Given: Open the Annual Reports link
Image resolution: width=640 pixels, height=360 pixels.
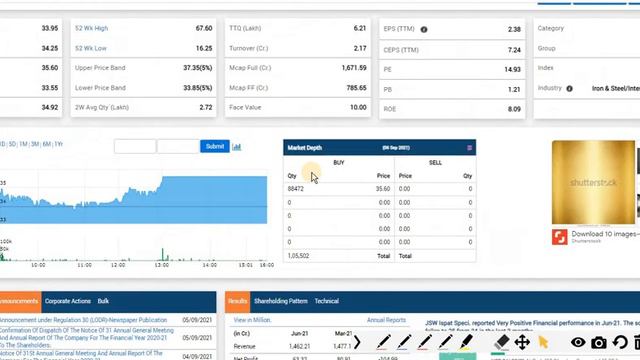Looking at the screenshot, I should pyautogui.click(x=386, y=320).
